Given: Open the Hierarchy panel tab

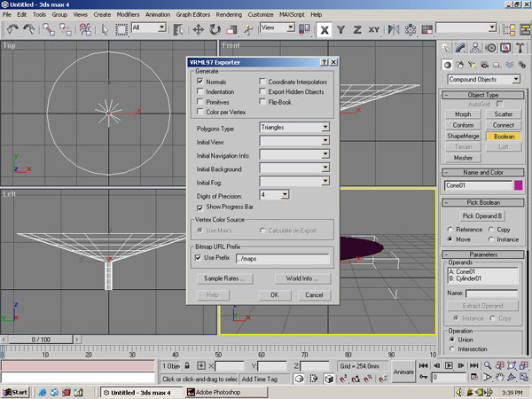Looking at the screenshot, I should click(475, 48).
